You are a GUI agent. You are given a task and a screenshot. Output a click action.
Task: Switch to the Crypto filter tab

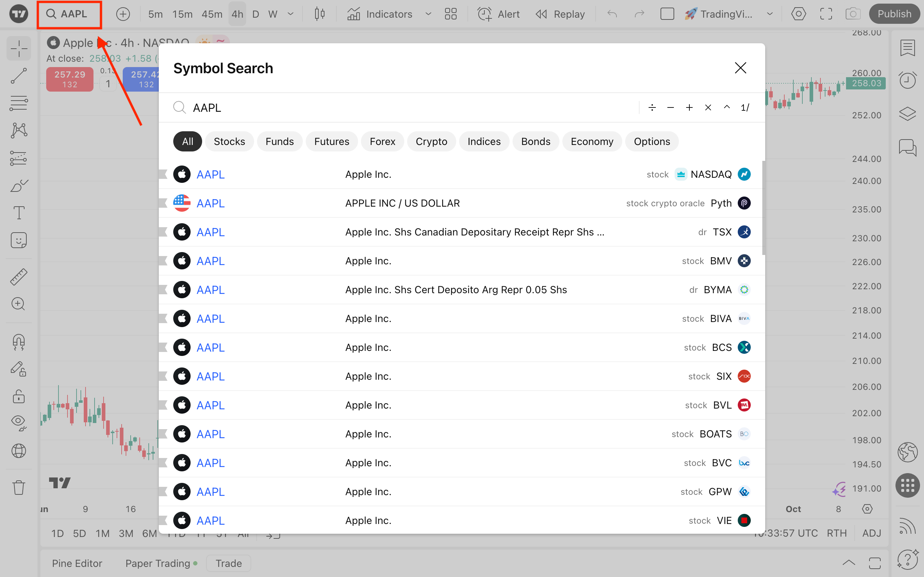click(x=431, y=142)
